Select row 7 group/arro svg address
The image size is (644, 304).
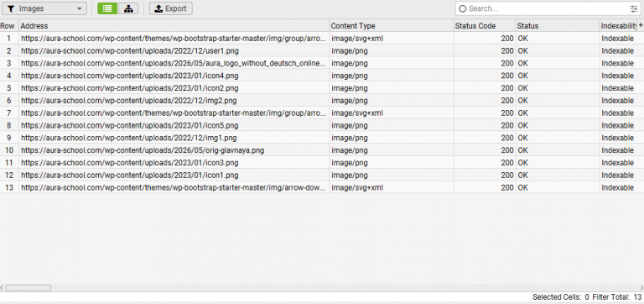pyautogui.click(x=174, y=113)
